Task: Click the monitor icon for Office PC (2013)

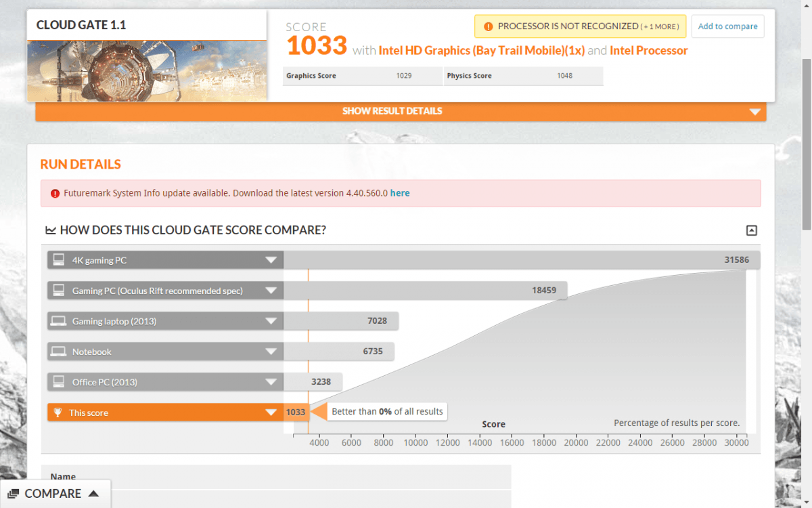Action: click(x=59, y=382)
